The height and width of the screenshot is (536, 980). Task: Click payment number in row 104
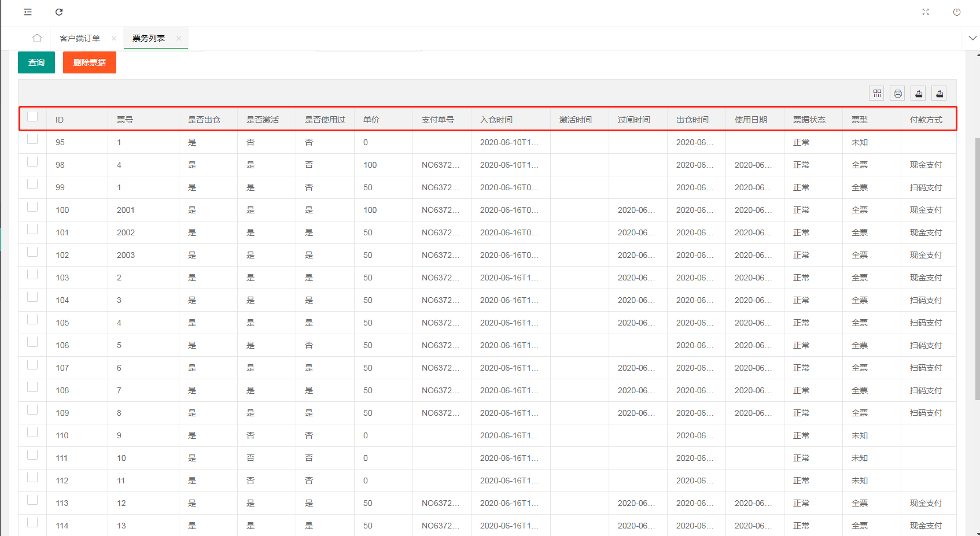click(441, 300)
